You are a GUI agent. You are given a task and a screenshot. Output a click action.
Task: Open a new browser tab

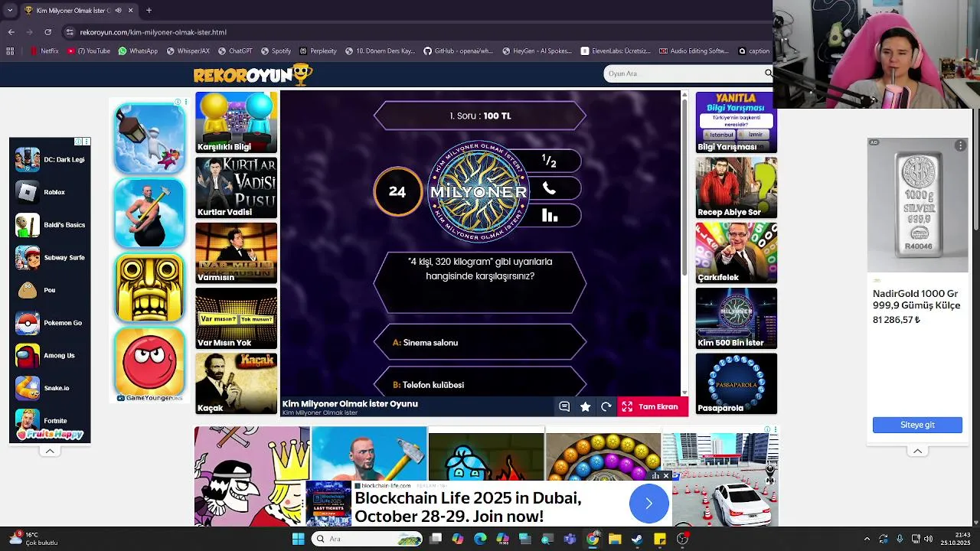click(149, 11)
